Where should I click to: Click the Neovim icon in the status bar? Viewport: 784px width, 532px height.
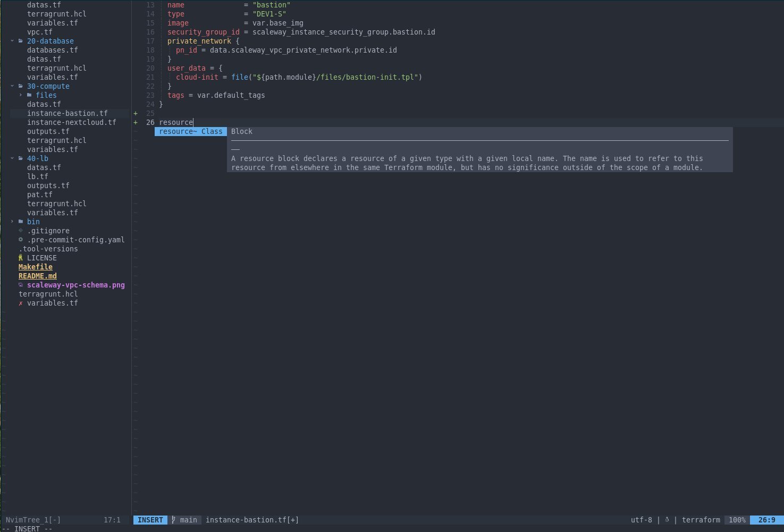[667, 520]
